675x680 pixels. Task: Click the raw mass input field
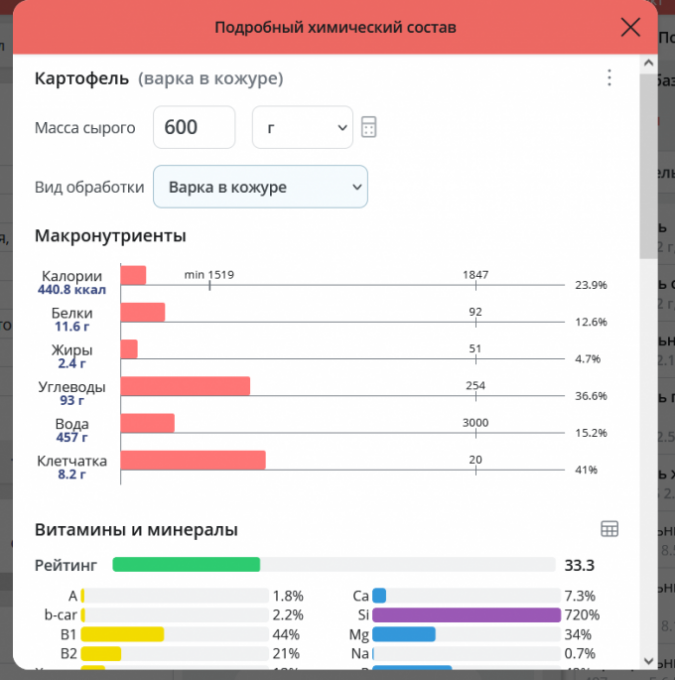[194, 127]
